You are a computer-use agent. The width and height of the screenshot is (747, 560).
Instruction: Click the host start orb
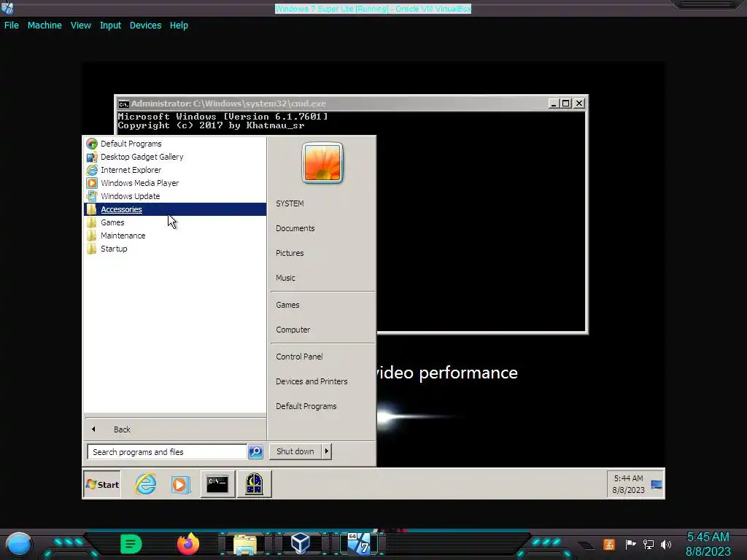click(19, 544)
